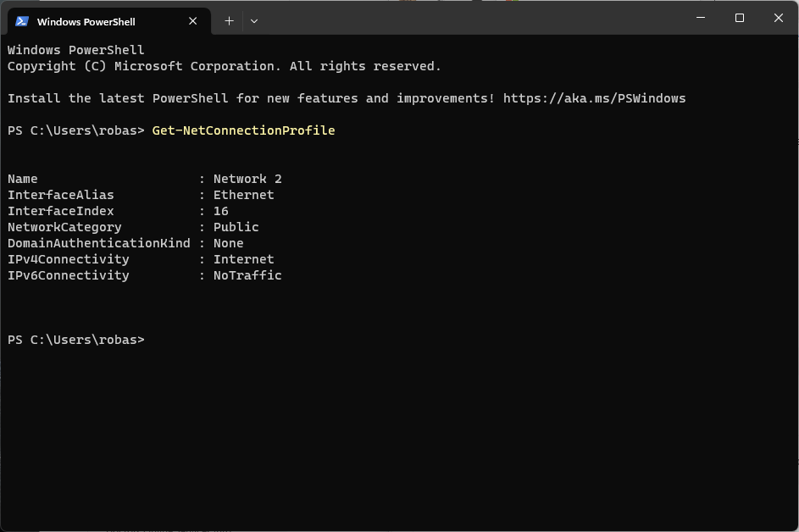Click the 'Ethernet' interface alias value
The height and width of the screenshot is (532, 799).
tap(243, 195)
